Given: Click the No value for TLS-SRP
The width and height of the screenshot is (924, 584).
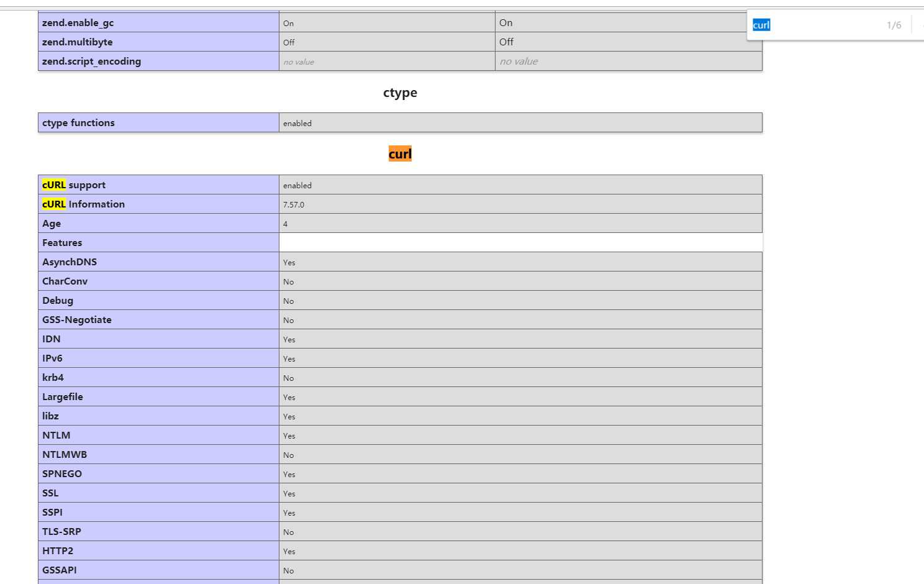Looking at the screenshot, I should coord(289,532).
